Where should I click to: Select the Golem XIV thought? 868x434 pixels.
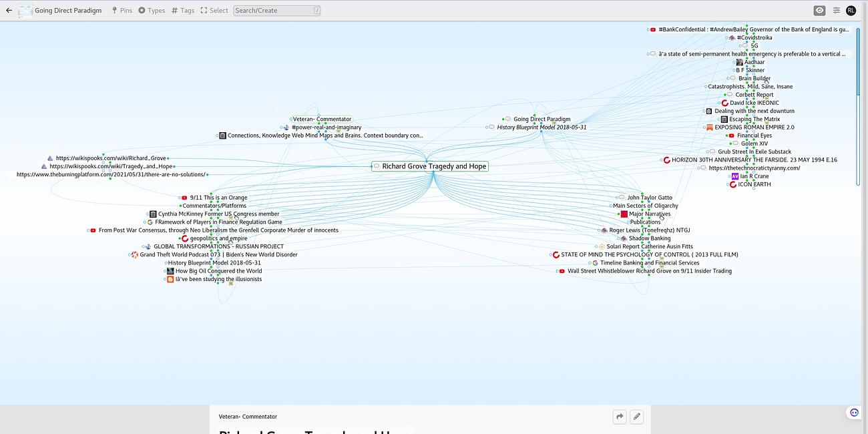tap(754, 144)
